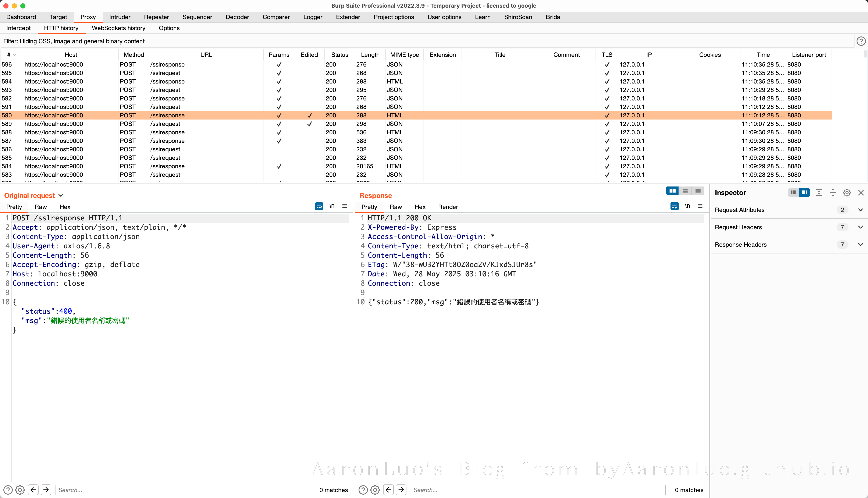The image size is (868, 498).
Task: Expand all Inspector sections icon
Action: pyautogui.click(x=819, y=193)
